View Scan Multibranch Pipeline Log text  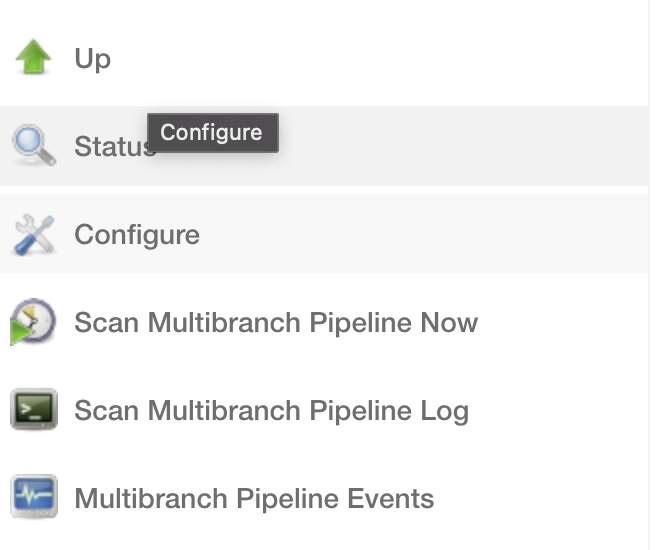[x=271, y=410]
